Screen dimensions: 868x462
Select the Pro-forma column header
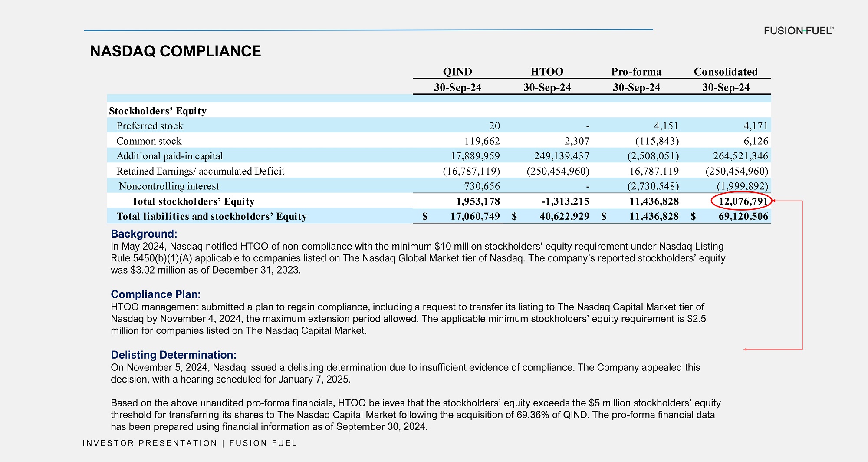636,72
